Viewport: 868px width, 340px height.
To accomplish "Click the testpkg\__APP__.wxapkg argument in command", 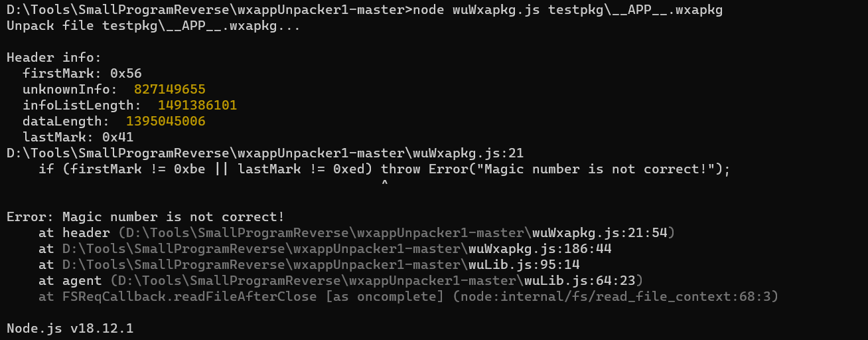I will [636, 10].
